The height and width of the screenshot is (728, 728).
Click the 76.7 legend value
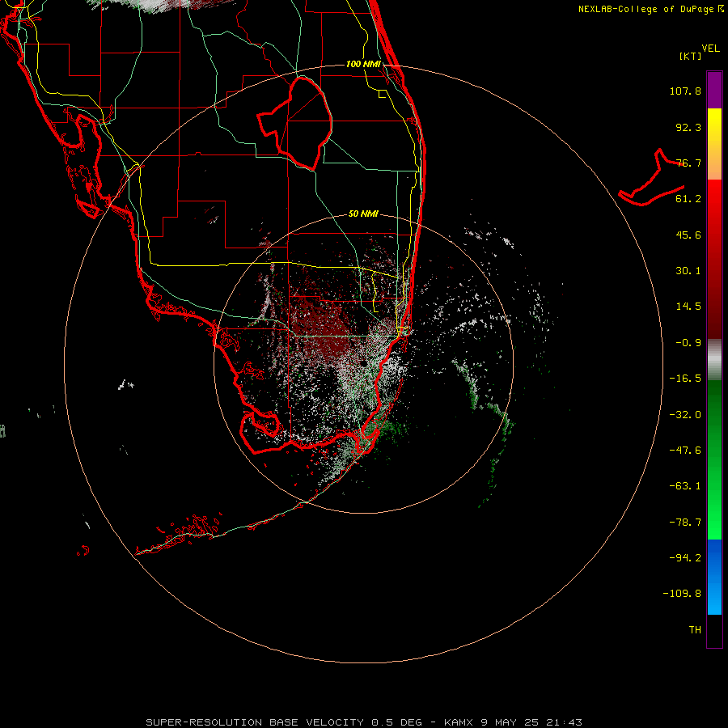click(x=688, y=163)
